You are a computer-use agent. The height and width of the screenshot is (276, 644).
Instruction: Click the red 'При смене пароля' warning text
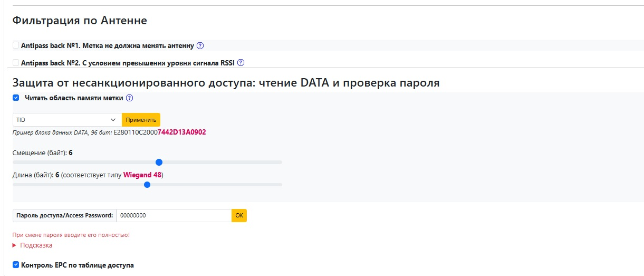pos(71,235)
